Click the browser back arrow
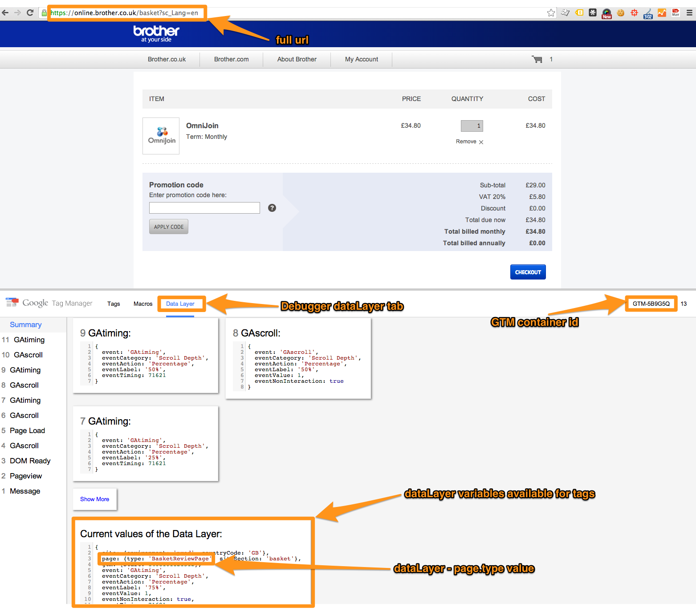Screen dimensions: 696x616 (x=5, y=12)
